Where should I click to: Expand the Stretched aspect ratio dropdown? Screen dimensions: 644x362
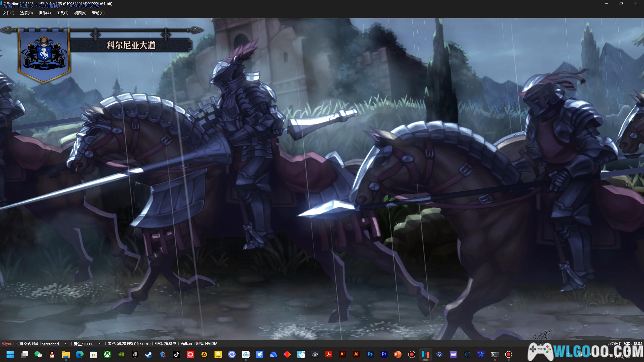(x=66, y=344)
